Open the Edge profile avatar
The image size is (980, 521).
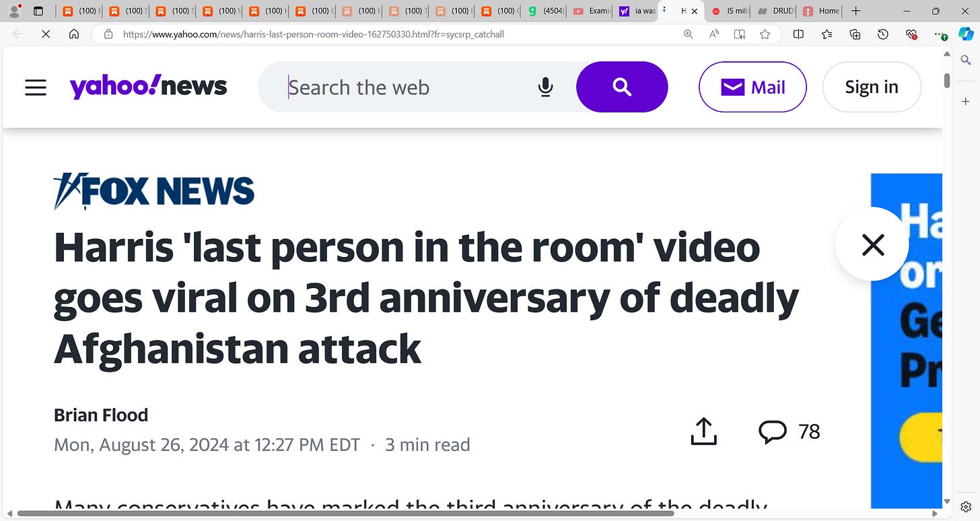[x=13, y=11]
